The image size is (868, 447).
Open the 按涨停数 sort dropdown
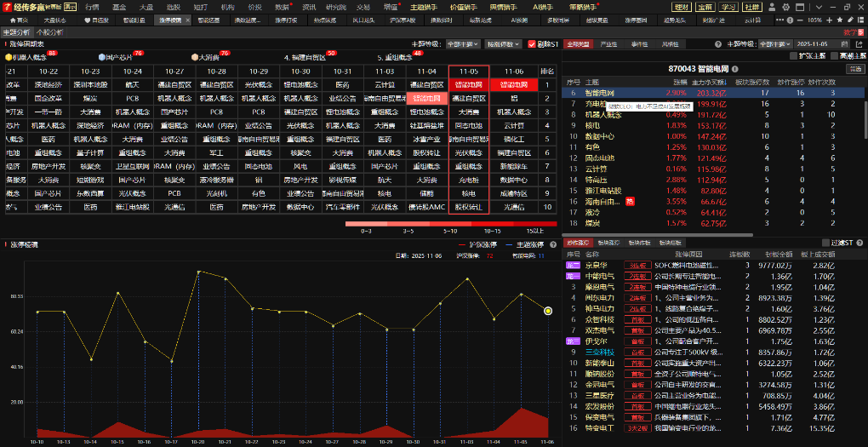[x=505, y=43]
